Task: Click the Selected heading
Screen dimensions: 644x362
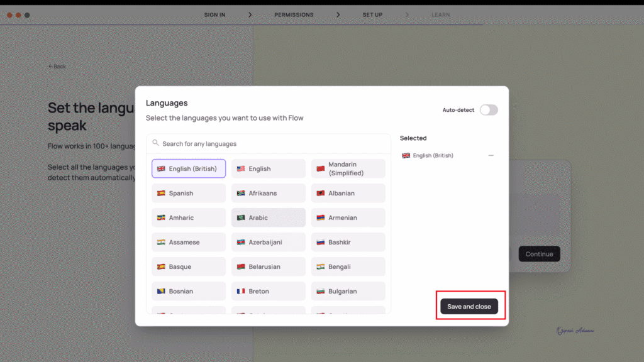Action: (413, 138)
